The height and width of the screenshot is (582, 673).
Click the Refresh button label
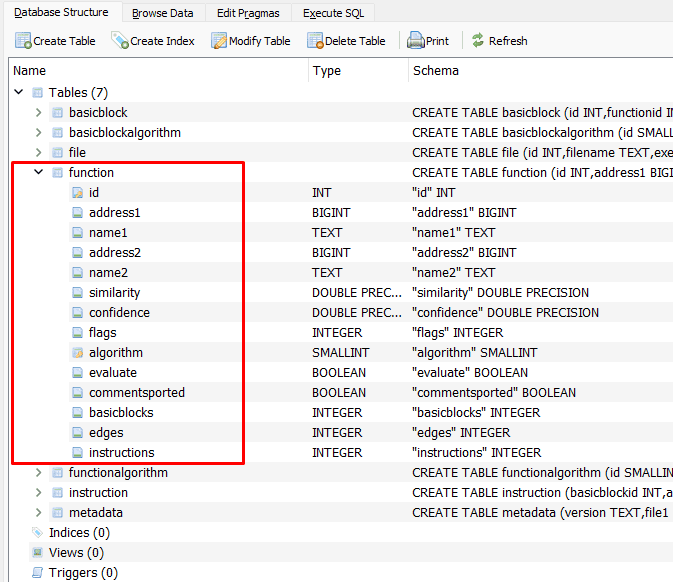point(508,41)
